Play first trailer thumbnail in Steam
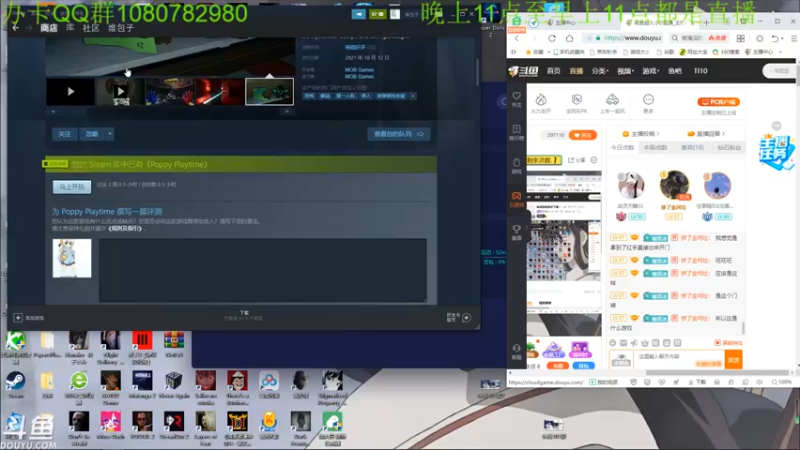800x450 pixels. click(70, 91)
